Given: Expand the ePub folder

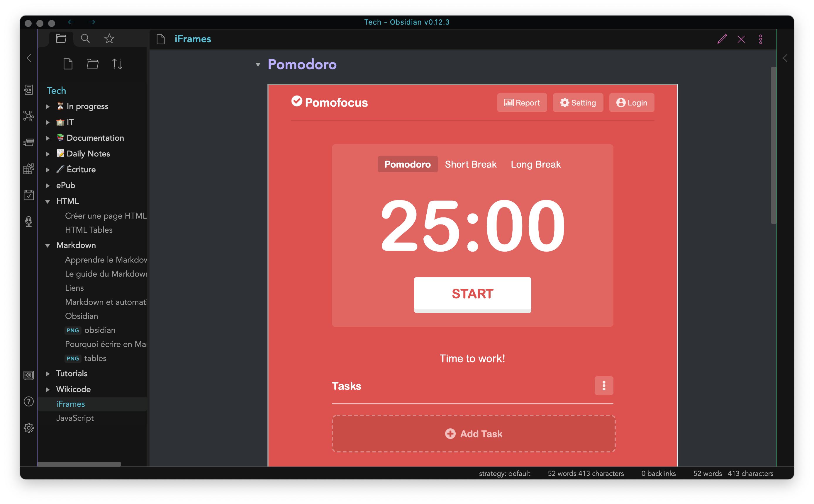Looking at the screenshot, I should (48, 185).
